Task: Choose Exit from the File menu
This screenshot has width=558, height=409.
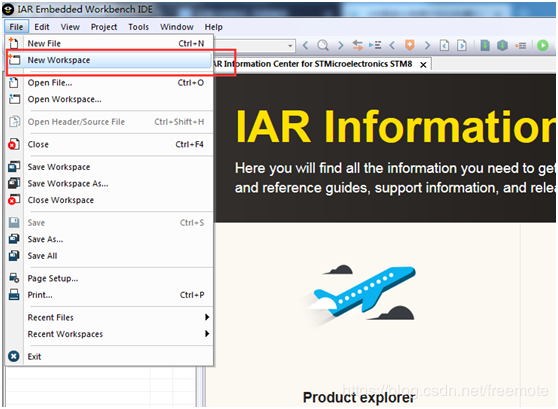Action: coord(110,356)
